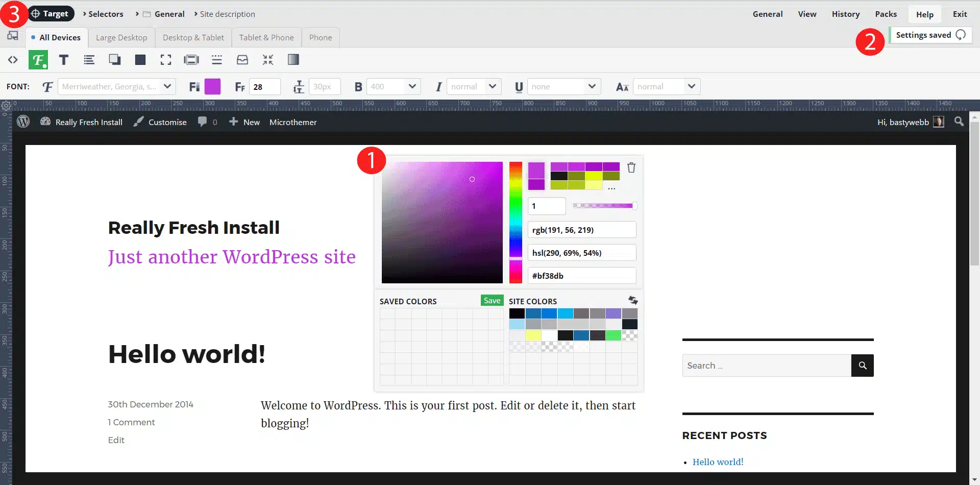Select the Padding & Margin group icon
980x485 pixels.
[x=191, y=60]
